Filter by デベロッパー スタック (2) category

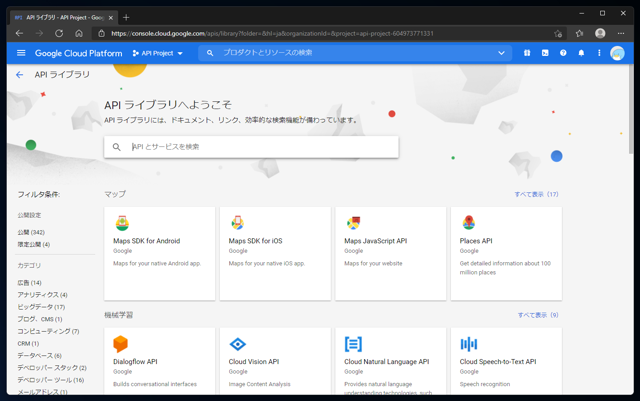pos(52,368)
